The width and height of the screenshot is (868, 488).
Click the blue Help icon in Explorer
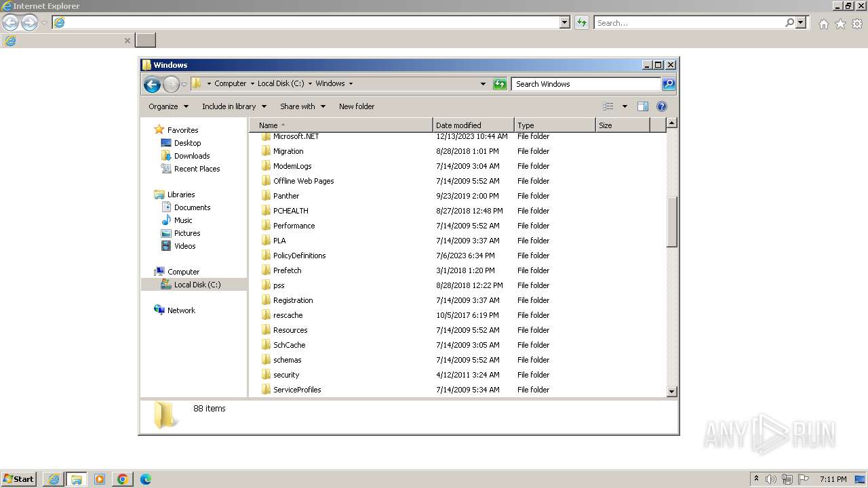[x=662, y=106]
